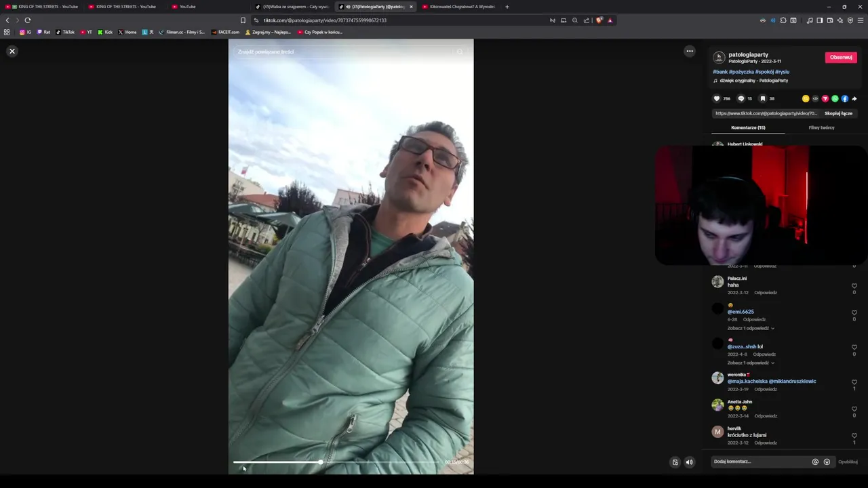The image size is (868, 488).
Task: Open @maja.kachelska mention link
Action: point(747,382)
